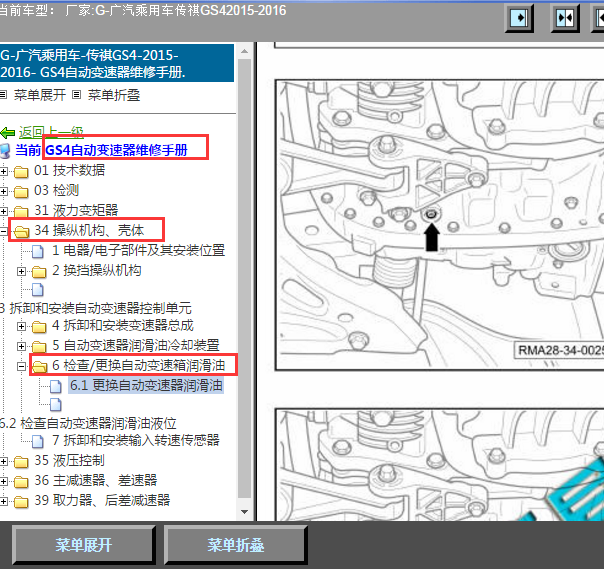The height and width of the screenshot is (569, 604).
Task: Select 当前 GS4自动变速器维修手册 heading
Action: (101, 150)
